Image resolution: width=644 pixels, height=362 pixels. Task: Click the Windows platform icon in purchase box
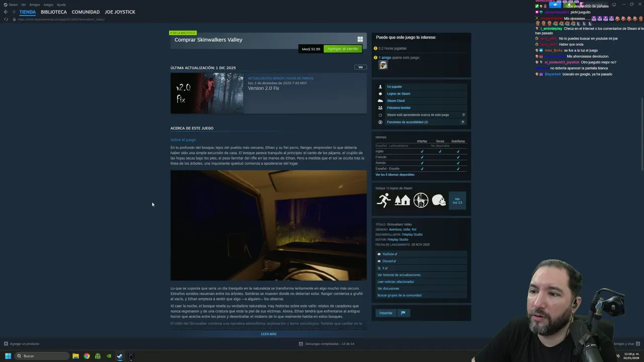(x=360, y=39)
